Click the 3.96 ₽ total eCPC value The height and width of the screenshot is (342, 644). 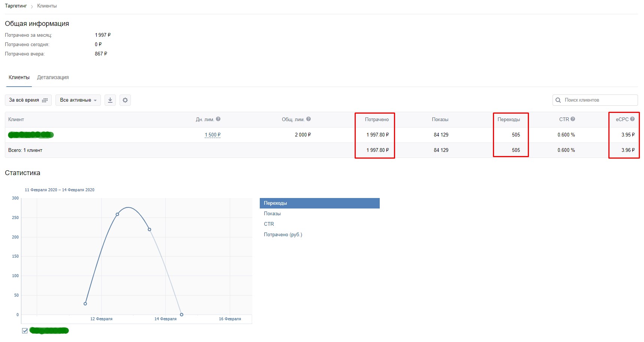click(x=628, y=150)
